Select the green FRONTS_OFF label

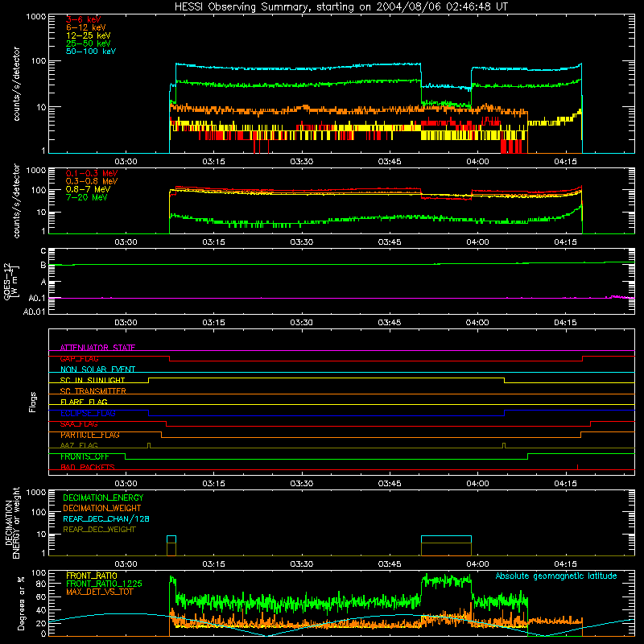click(x=85, y=456)
